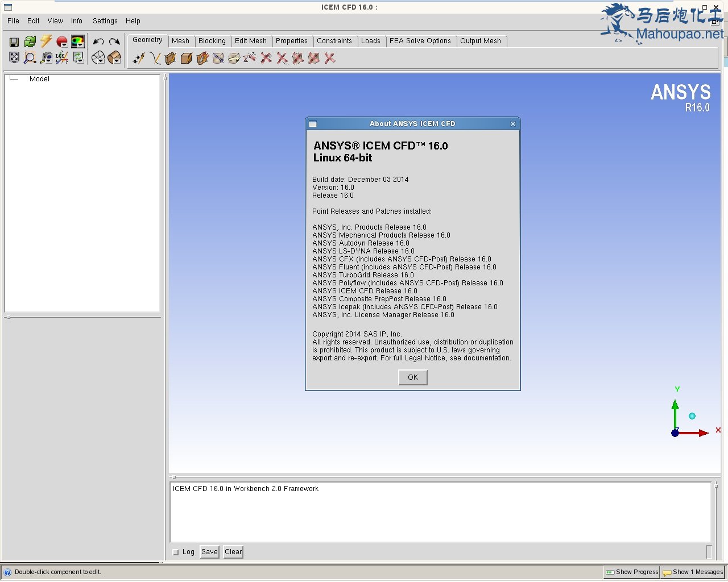Viewport: 728px width, 582px height.
Task: Select the Delete Point tool
Action: point(266,58)
